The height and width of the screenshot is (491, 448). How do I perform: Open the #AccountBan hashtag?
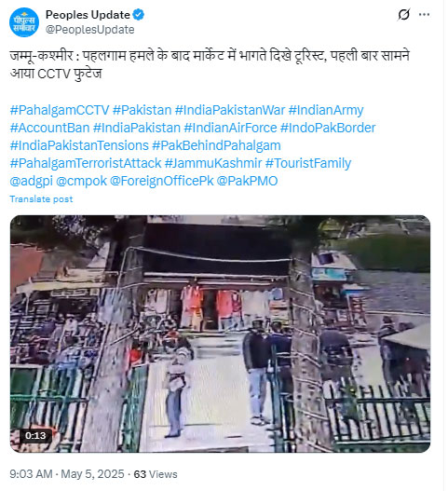click(x=49, y=128)
